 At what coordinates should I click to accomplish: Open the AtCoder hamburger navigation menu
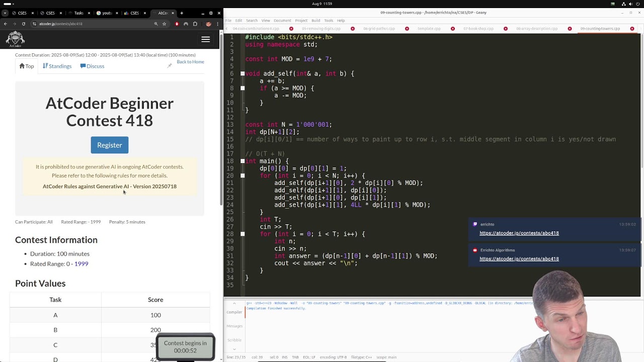pos(205,39)
